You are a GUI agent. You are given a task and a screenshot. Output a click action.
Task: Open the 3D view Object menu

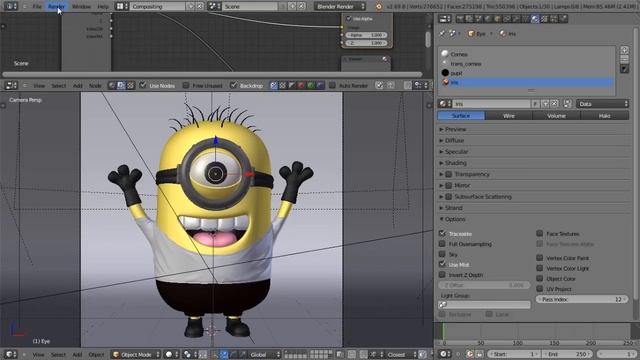pos(96,354)
